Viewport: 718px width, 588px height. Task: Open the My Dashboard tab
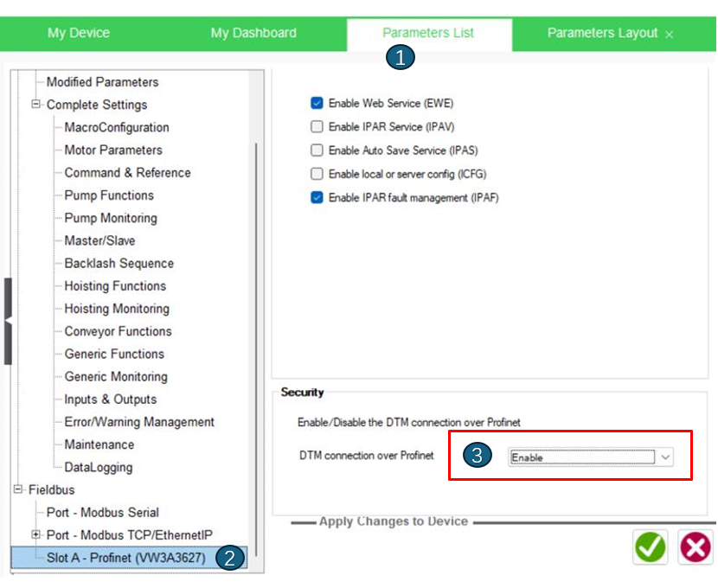(253, 33)
